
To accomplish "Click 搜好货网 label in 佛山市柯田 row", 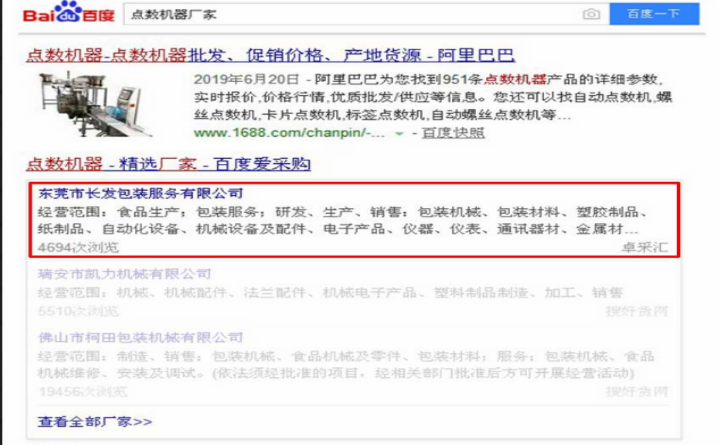I will click(636, 392).
